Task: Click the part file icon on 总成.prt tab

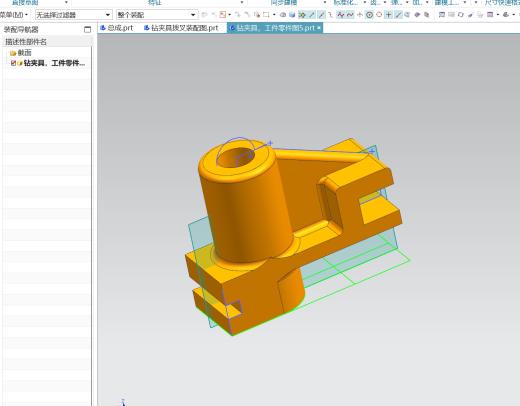Action: [x=103, y=28]
